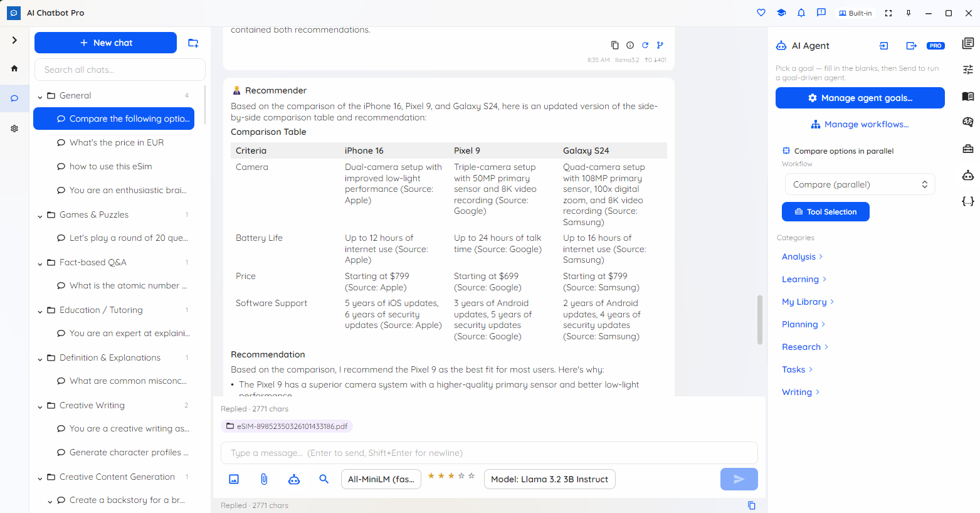The width and height of the screenshot is (980, 513).
Task: Click the AI Agent import icon
Action: click(884, 46)
